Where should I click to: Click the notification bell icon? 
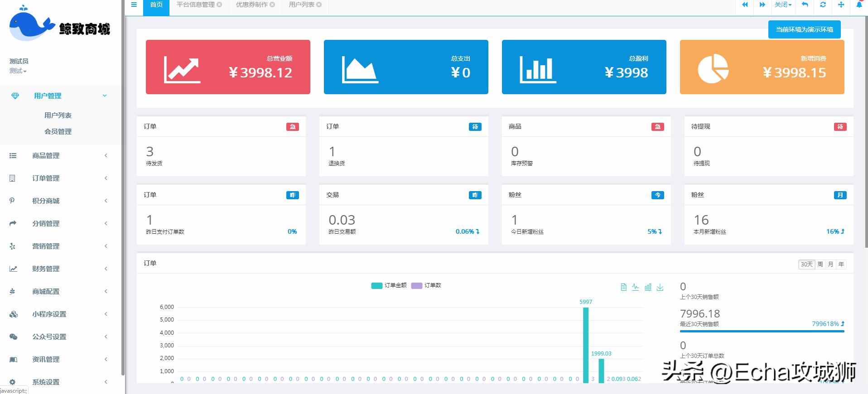(x=858, y=5)
